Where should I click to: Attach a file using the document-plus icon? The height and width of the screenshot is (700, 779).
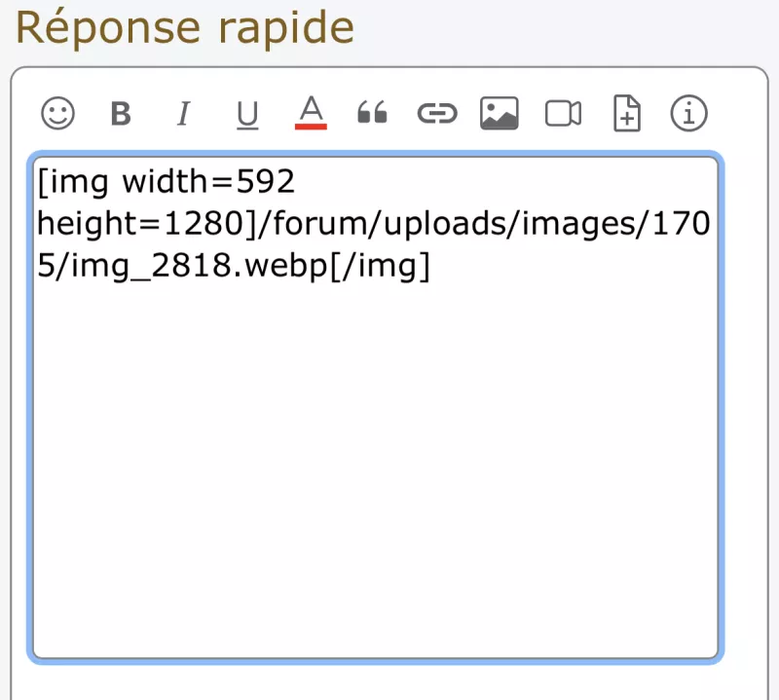(x=627, y=115)
